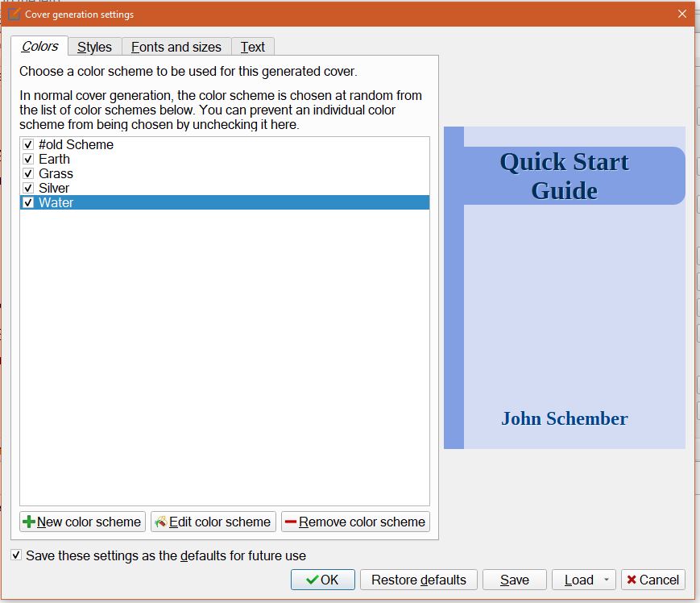Click the red X icon on Cancel
Screen dimensions: 700x603
632,580
